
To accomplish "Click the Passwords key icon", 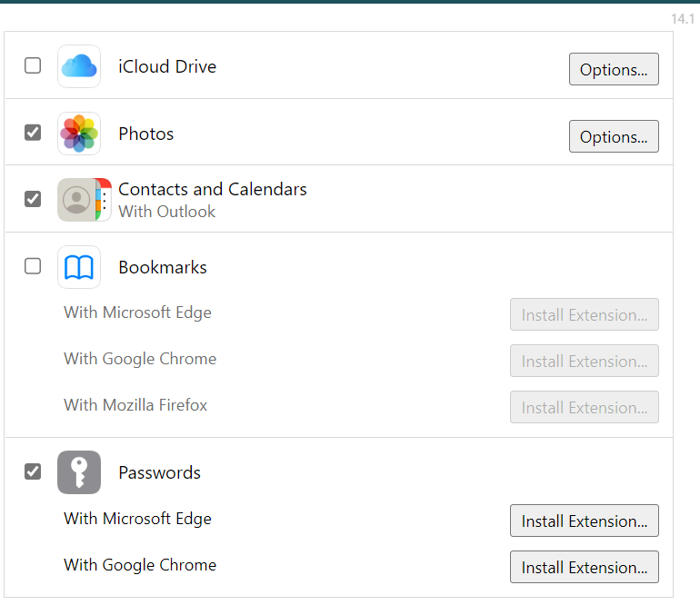I will (79, 472).
